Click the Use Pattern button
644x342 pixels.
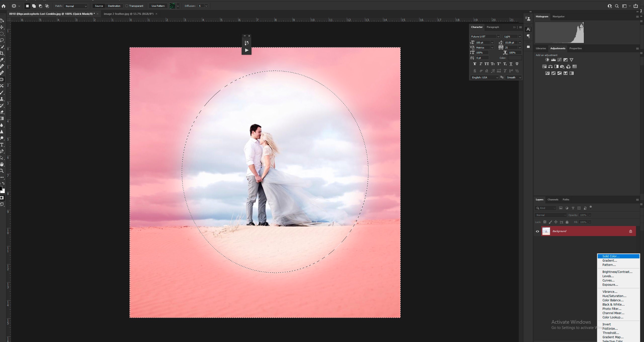(x=158, y=6)
